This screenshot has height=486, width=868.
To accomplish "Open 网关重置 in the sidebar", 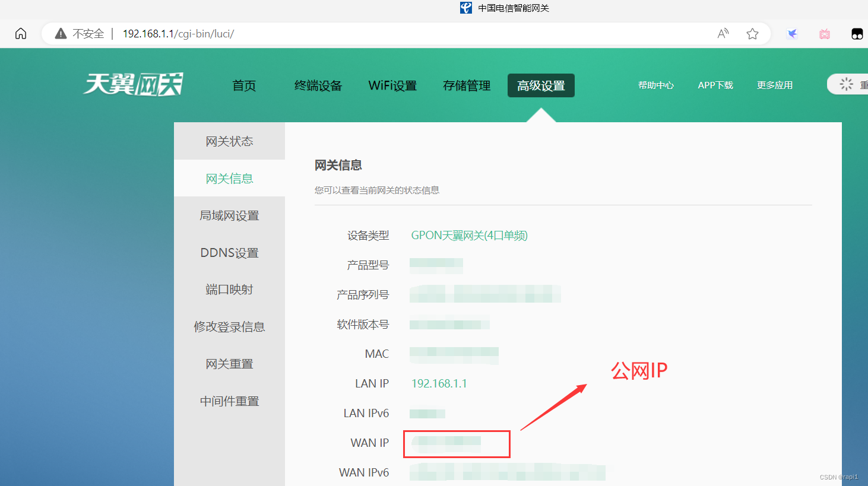I will point(229,364).
